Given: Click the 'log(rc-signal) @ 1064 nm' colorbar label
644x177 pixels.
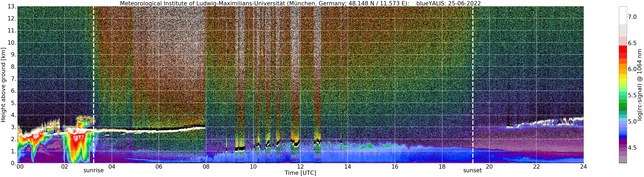Looking at the screenshot, I should [640, 85].
